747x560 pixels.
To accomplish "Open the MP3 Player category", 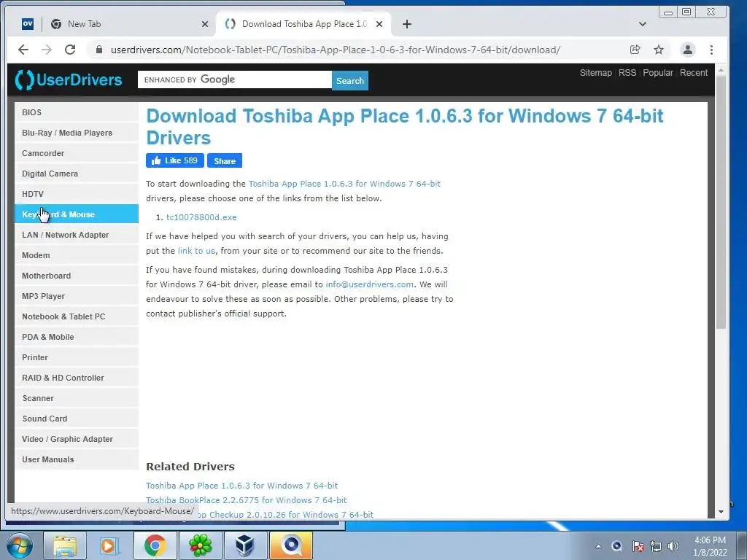I will coord(77,296).
